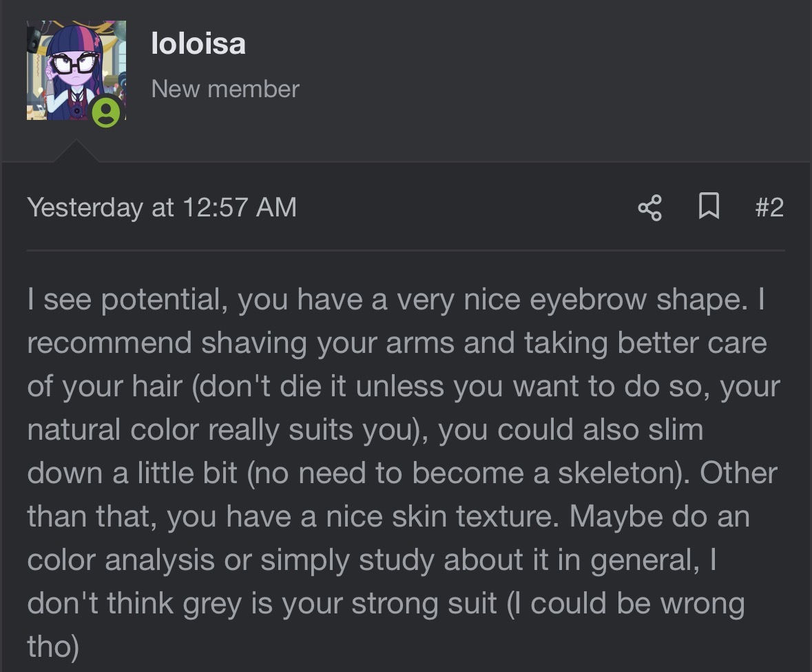Click the "New member" user title

[225, 89]
